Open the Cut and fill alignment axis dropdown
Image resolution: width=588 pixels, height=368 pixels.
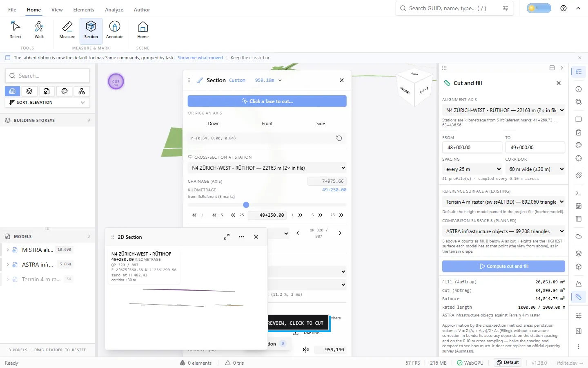pos(503,110)
